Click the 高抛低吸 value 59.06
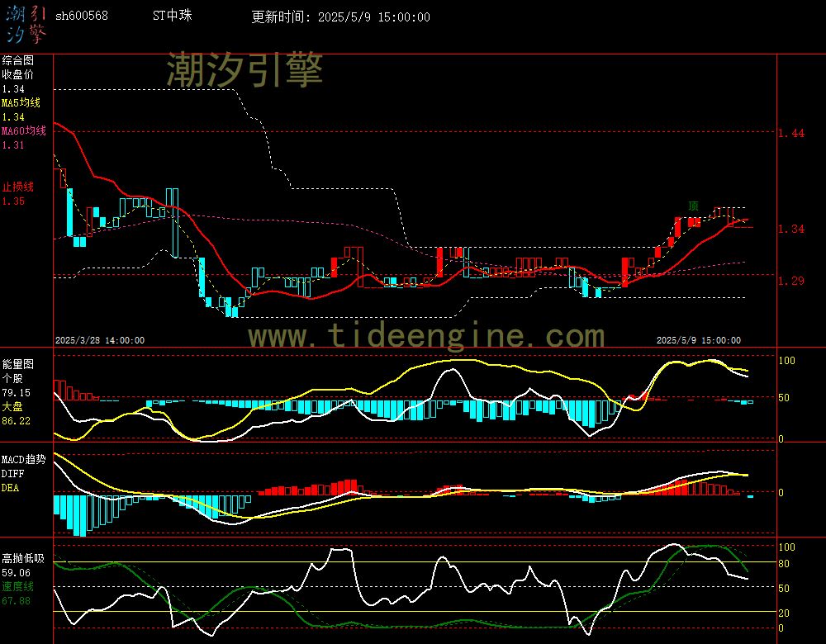826x644 pixels. click(17, 573)
